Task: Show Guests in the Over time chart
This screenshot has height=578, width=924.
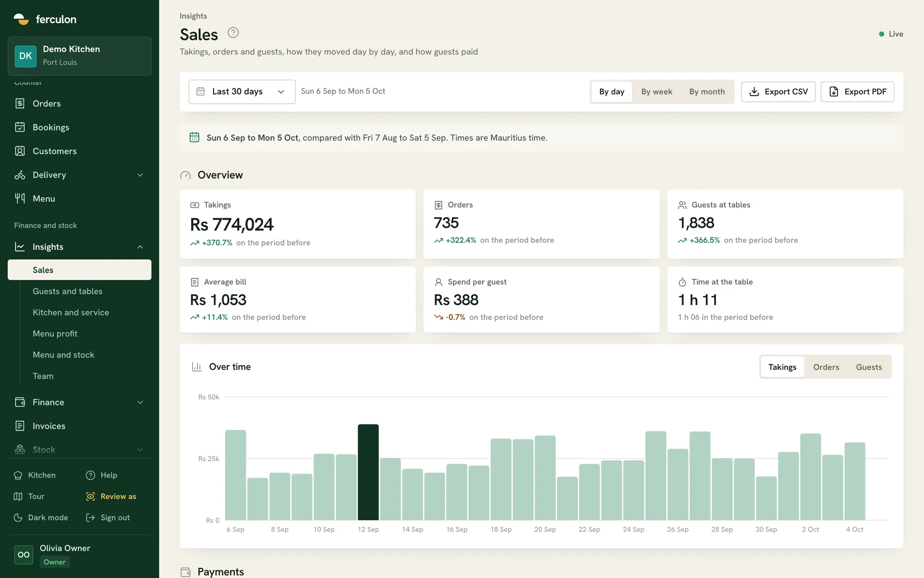Action: point(869,367)
